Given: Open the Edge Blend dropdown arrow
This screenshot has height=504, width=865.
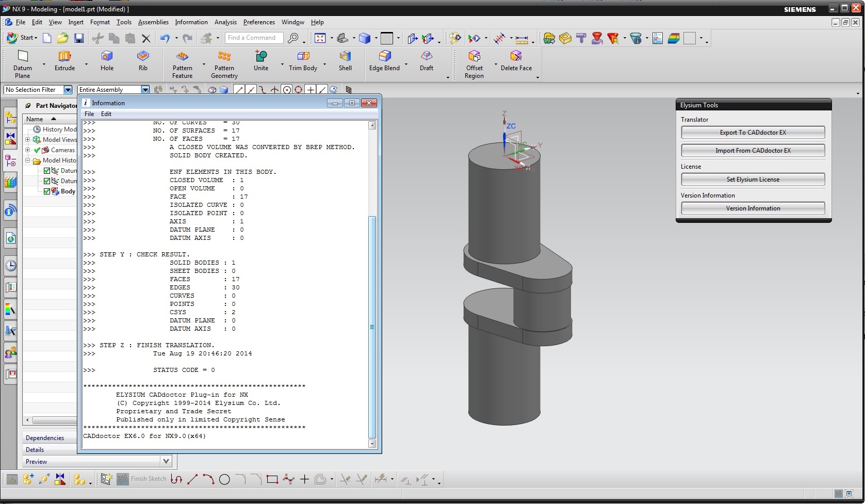Looking at the screenshot, I should point(406,64).
